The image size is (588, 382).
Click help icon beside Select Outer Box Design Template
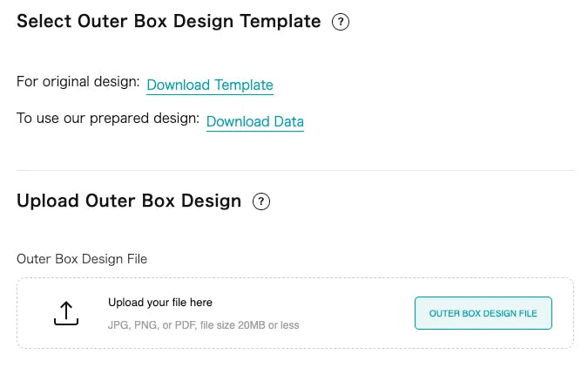pos(341,23)
